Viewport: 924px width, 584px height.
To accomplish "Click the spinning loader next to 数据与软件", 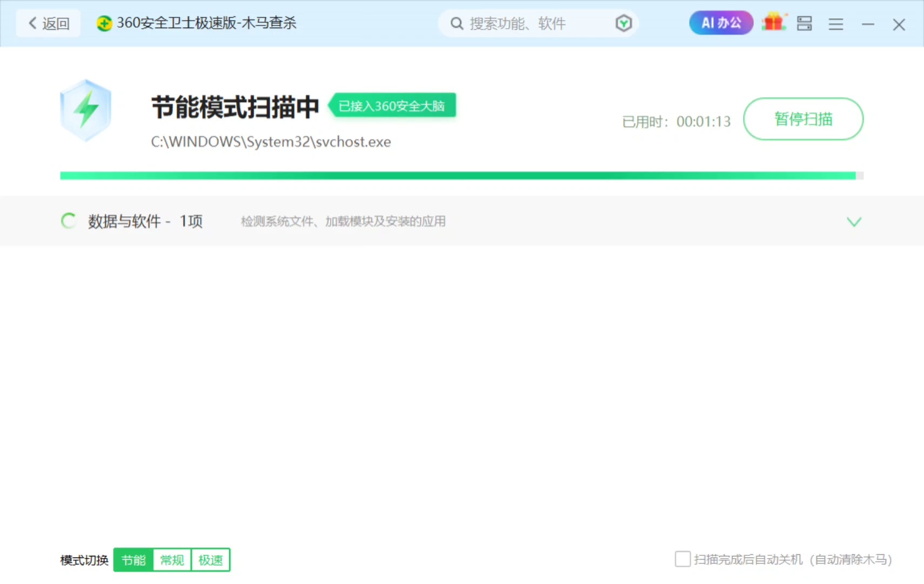I will tap(69, 221).
